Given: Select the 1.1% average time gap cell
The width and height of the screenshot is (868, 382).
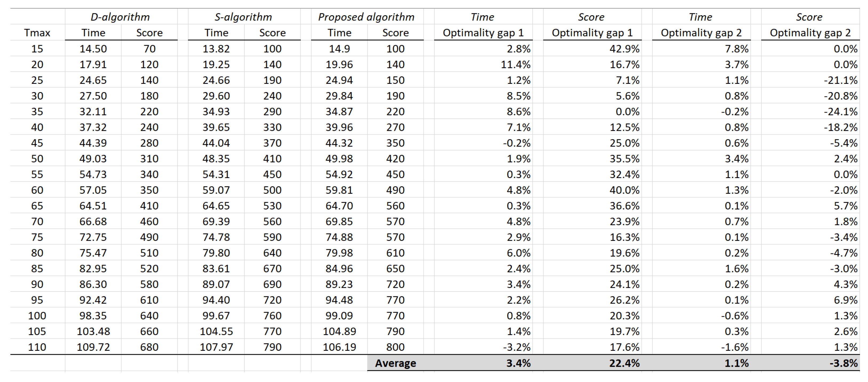Looking at the screenshot, I should tap(736, 363).
